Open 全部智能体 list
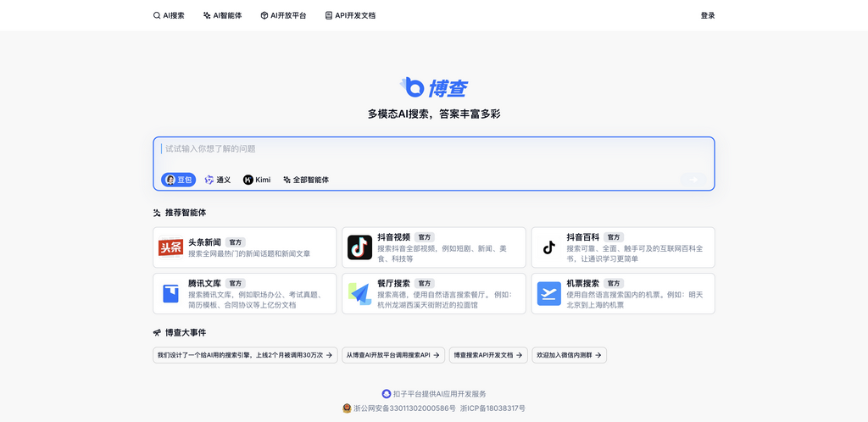 click(x=306, y=180)
